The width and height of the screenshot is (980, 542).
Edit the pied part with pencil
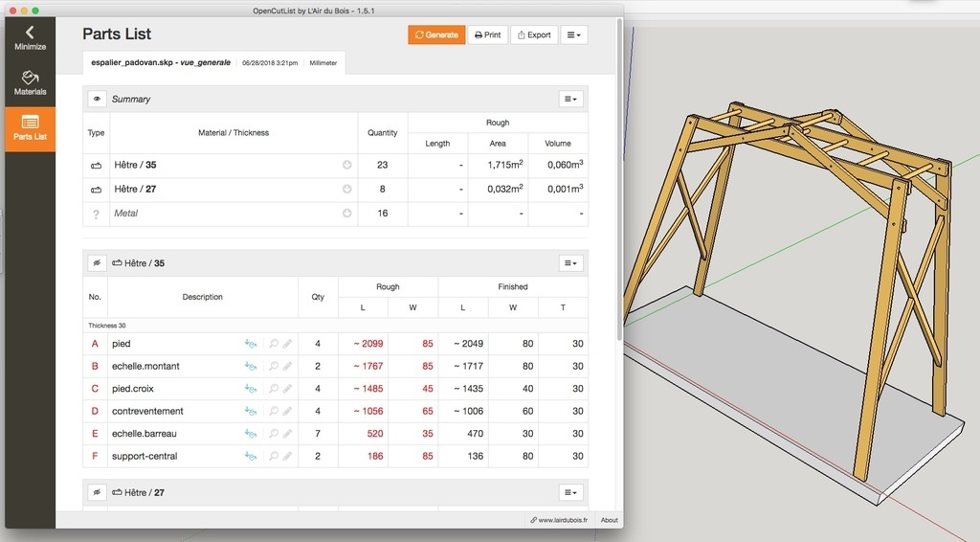(287, 344)
